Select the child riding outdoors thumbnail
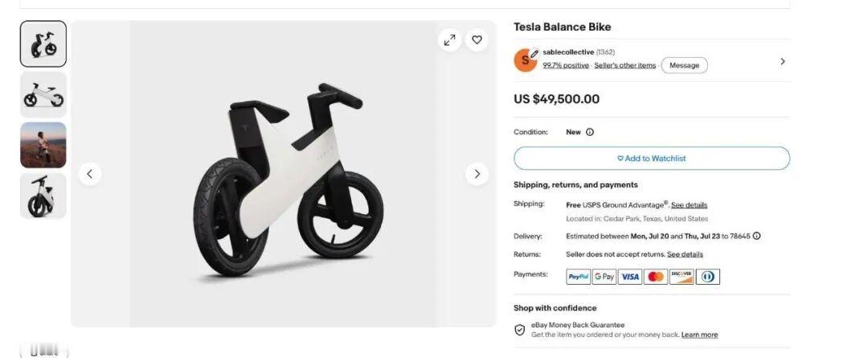868x358 pixels. click(43, 145)
